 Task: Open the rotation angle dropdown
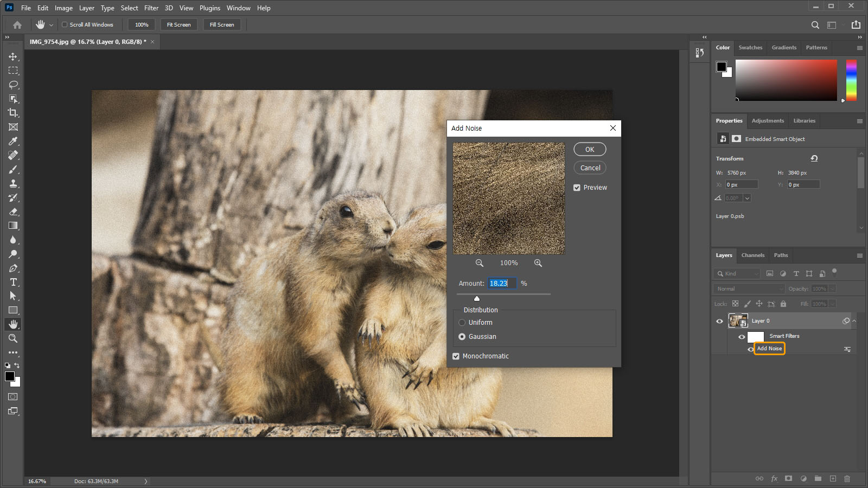(x=747, y=198)
